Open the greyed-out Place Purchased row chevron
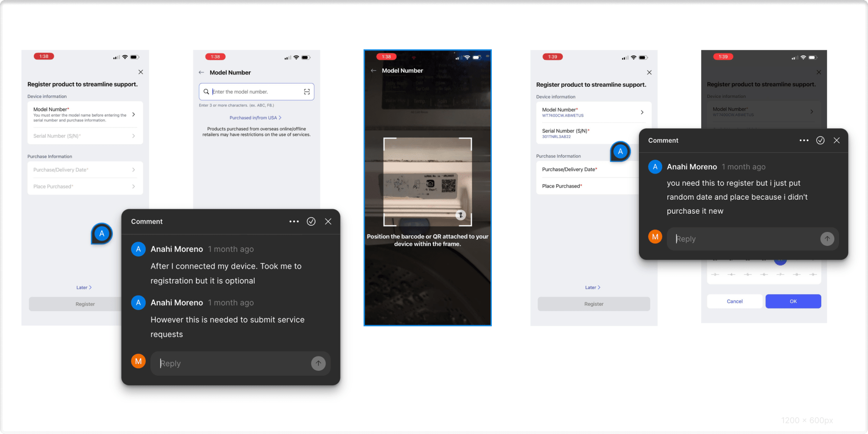Image resolution: width=868 pixels, height=434 pixels. point(134,187)
